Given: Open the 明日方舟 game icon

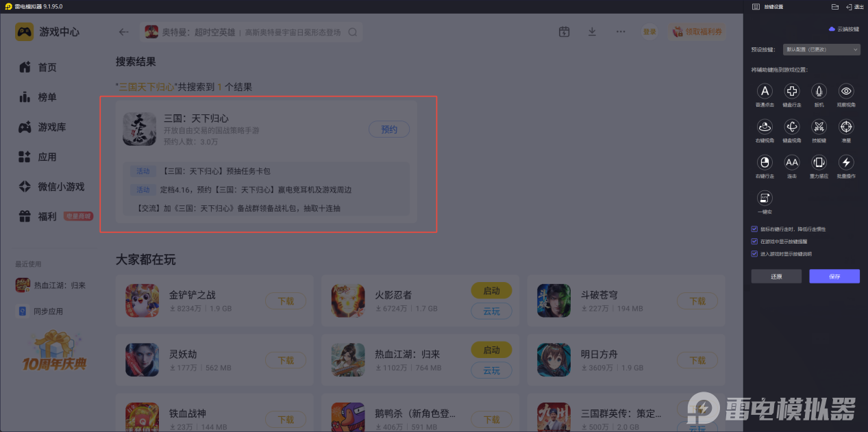Looking at the screenshot, I should [x=554, y=360].
